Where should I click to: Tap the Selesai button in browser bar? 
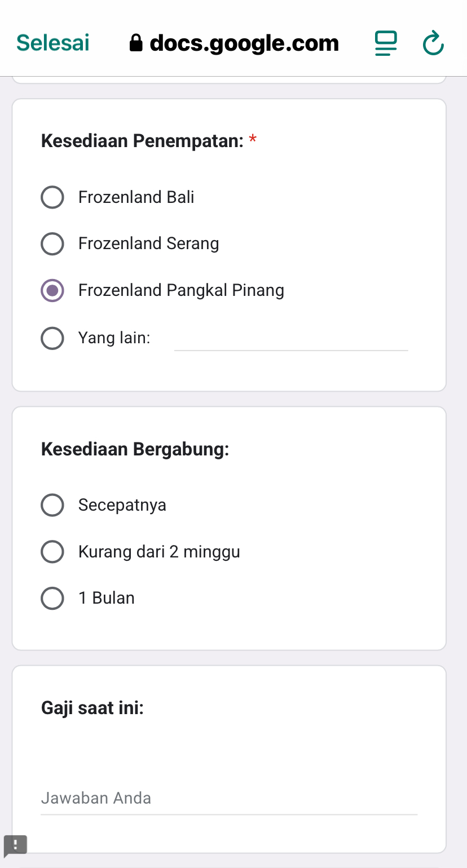tap(53, 43)
